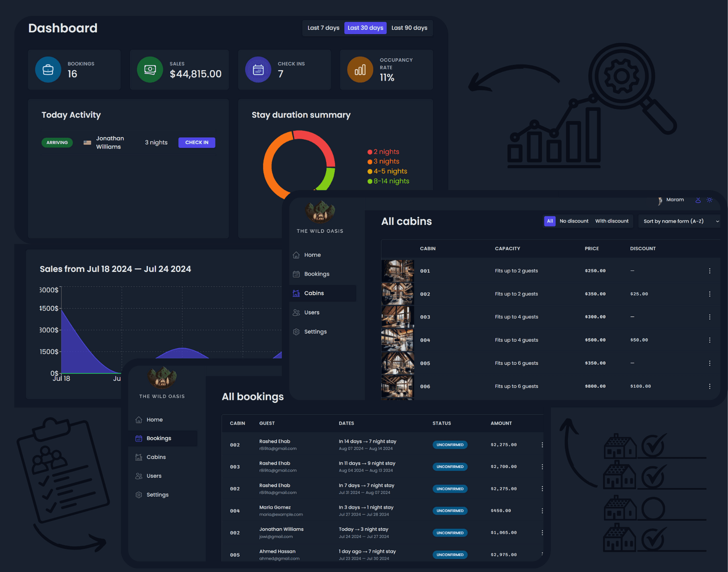The width and height of the screenshot is (728, 572).
Task: Click cabin 005 thumbnail image
Action: 397,363
